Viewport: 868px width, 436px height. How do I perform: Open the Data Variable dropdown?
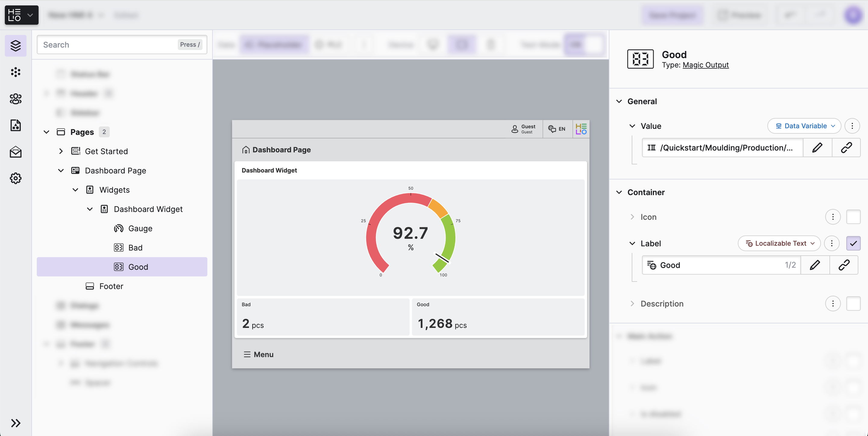[x=804, y=126]
